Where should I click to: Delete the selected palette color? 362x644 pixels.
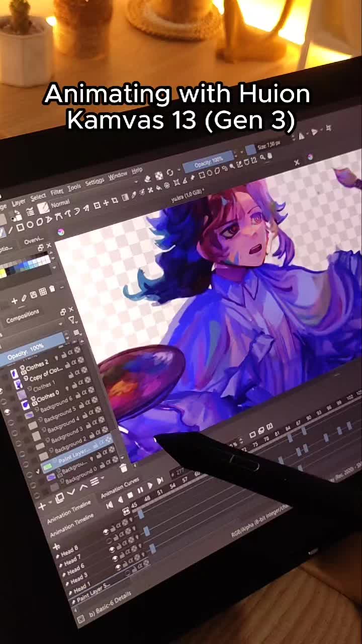click(x=52, y=289)
